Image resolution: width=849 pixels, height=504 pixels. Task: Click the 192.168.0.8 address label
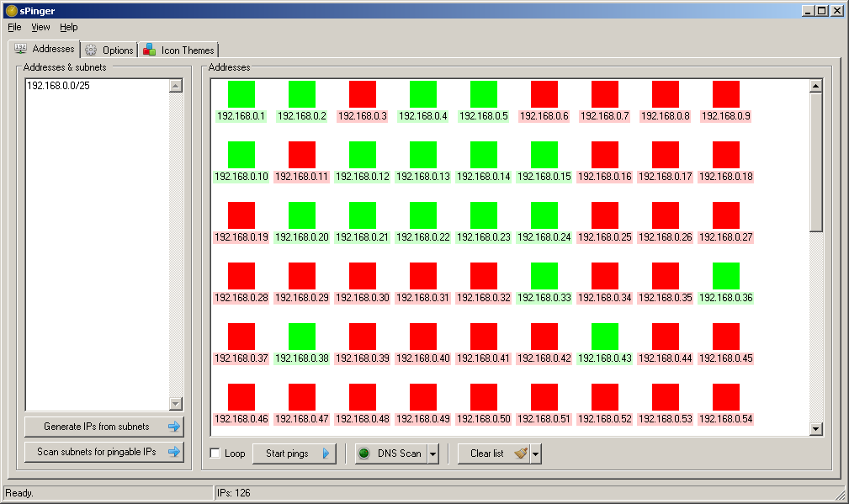coord(666,116)
